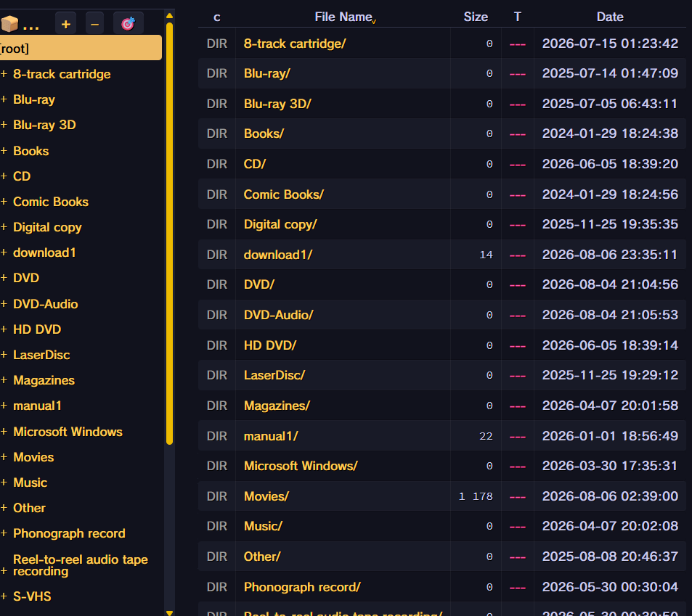The width and height of the screenshot is (692, 616).
Task: Open DVD-Audio in the tree
Action: click(x=46, y=304)
